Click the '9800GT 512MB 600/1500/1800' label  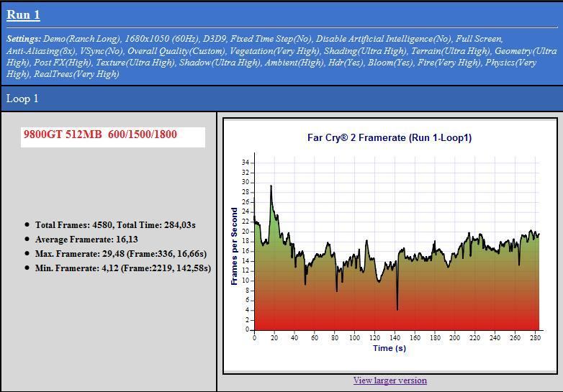point(100,134)
